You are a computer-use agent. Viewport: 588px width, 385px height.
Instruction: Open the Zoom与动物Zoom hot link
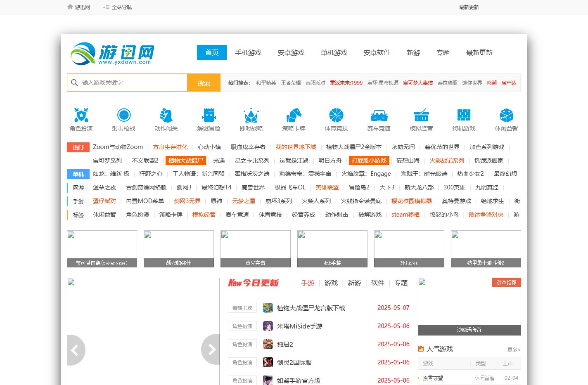(x=118, y=147)
